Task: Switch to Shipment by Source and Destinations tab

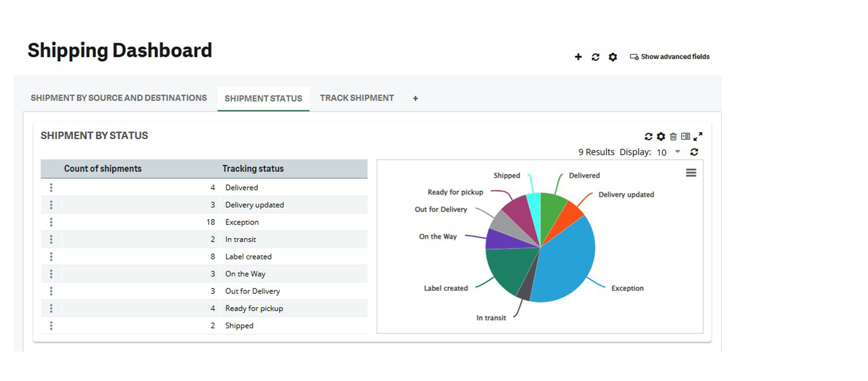Action: coord(118,98)
